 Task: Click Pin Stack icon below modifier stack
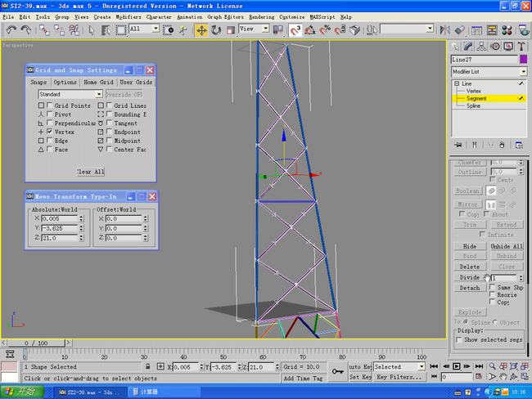[x=458, y=145]
